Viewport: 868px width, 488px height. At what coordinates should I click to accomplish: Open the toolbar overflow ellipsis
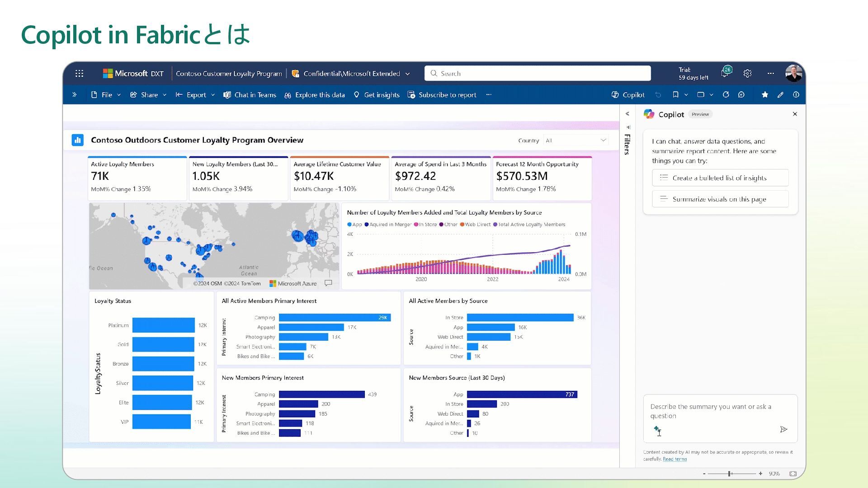pos(489,94)
